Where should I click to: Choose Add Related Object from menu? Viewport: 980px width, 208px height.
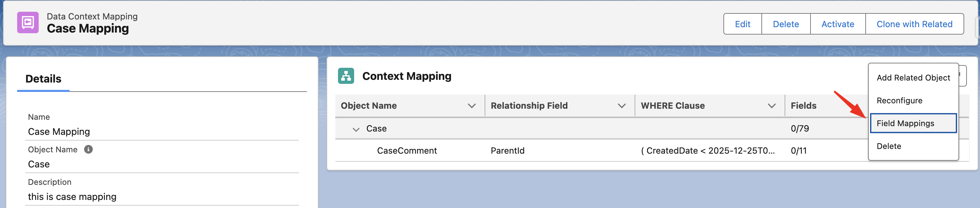click(913, 78)
